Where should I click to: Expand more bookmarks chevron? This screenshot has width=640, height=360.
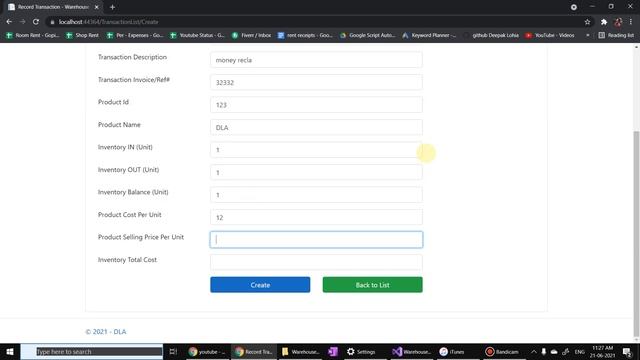pos(588,36)
